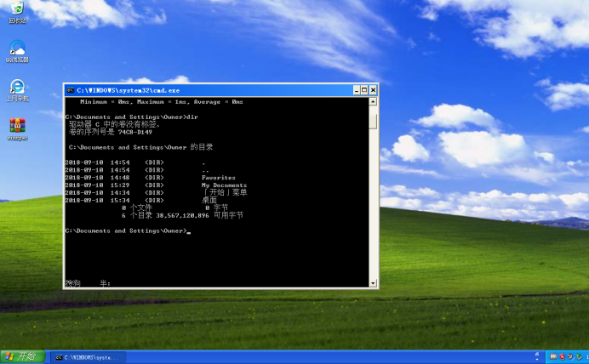Screen dimensions: 589x364
Task: Click the timestamp '15:29' in listing
Action: click(120, 185)
